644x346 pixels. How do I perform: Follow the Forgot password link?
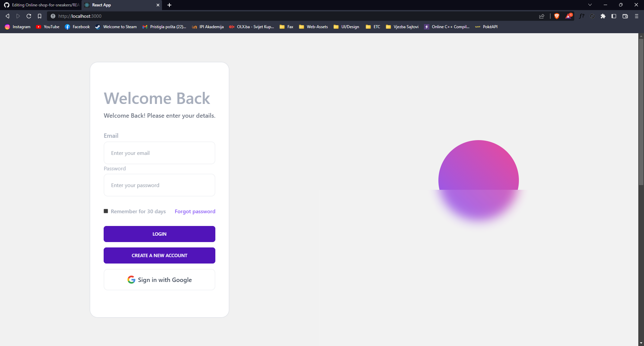pos(195,212)
